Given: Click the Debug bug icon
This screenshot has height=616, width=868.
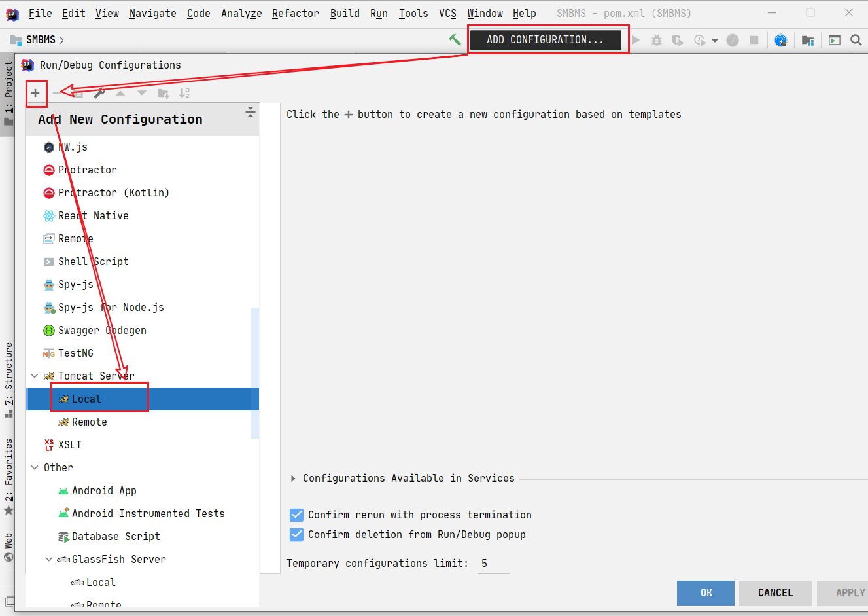Looking at the screenshot, I should (x=657, y=40).
